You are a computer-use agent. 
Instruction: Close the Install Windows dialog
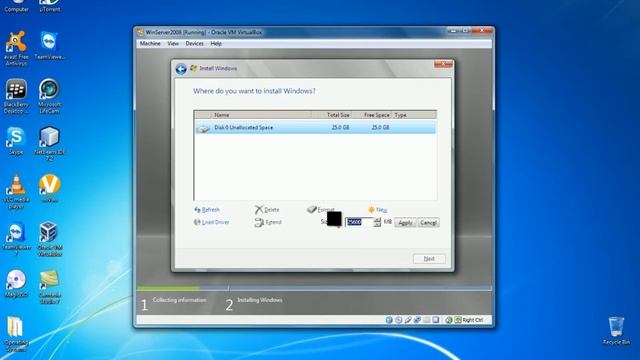point(443,64)
